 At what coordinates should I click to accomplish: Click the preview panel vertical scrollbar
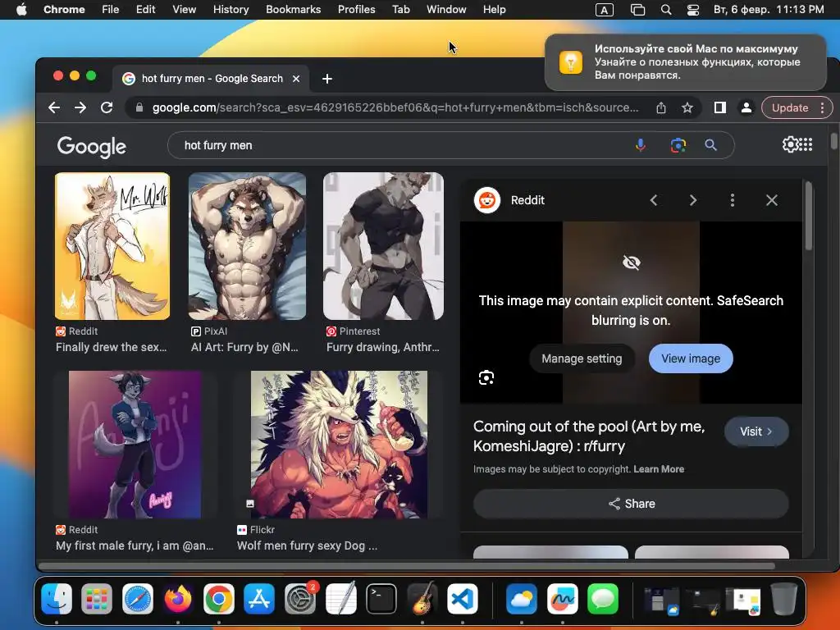pyautogui.click(x=809, y=216)
